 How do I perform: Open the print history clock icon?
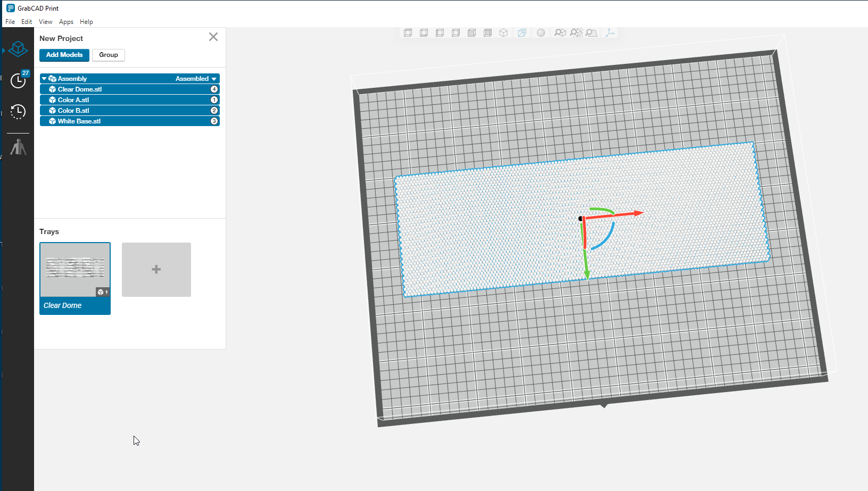18,112
